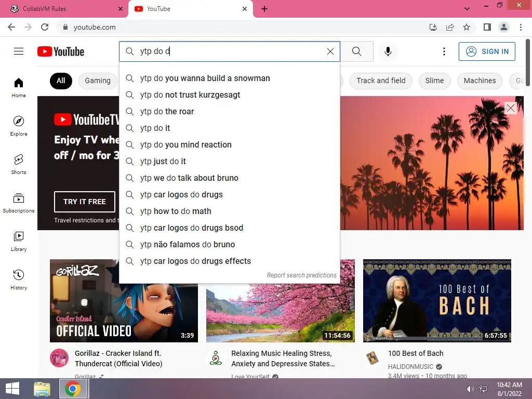The image size is (532, 399).
Task: Select suggestion 'ytp car logos do drugs effects'
Action: tap(229, 261)
